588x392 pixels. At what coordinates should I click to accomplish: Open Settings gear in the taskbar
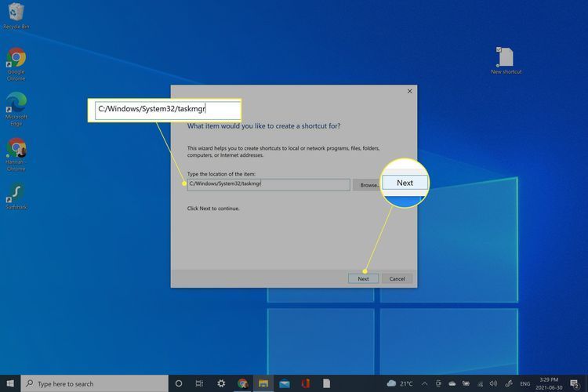221,383
